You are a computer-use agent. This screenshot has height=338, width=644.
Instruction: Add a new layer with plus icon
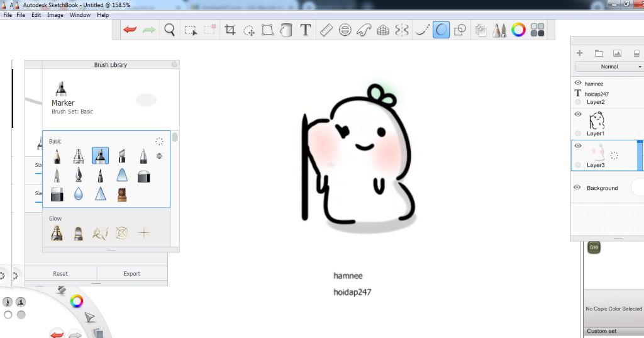579,53
